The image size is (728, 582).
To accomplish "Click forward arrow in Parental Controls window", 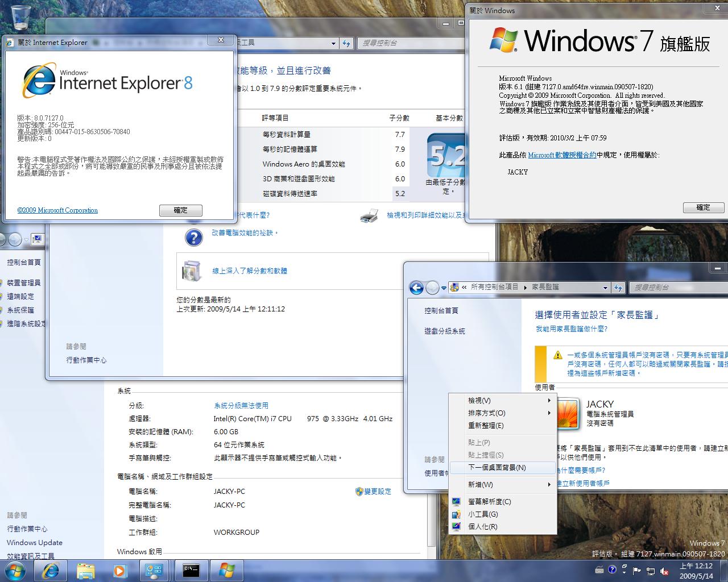I will (432, 288).
